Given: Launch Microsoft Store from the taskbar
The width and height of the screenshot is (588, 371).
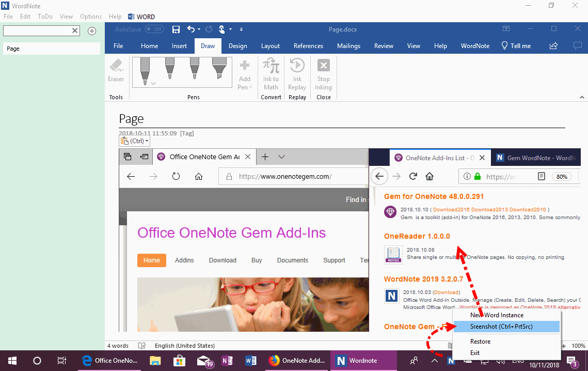Looking at the screenshot, I should click(179, 361).
